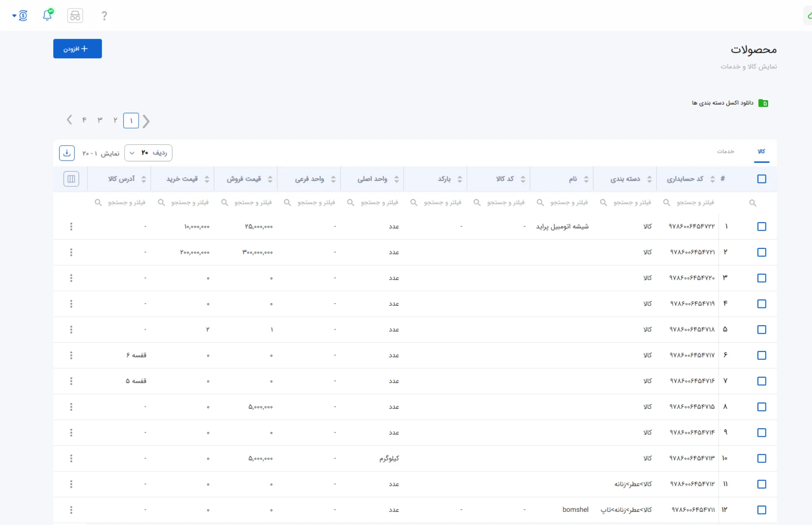Switch to the خدمات tab
The width and height of the screenshot is (812, 525).
coord(725,151)
